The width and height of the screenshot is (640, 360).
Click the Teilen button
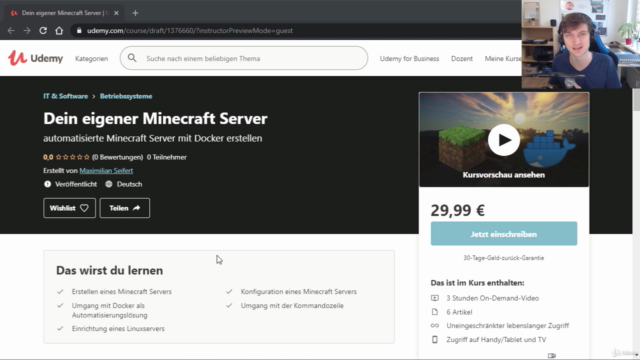[x=124, y=208]
